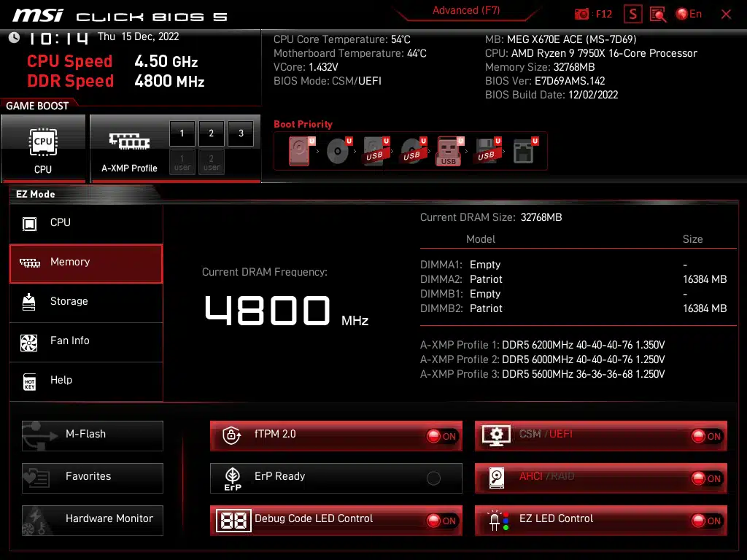This screenshot has height=560, width=747.
Task: Click A-XMP Profile 3 DDR5 5600MHz text
Action: coord(542,374)
